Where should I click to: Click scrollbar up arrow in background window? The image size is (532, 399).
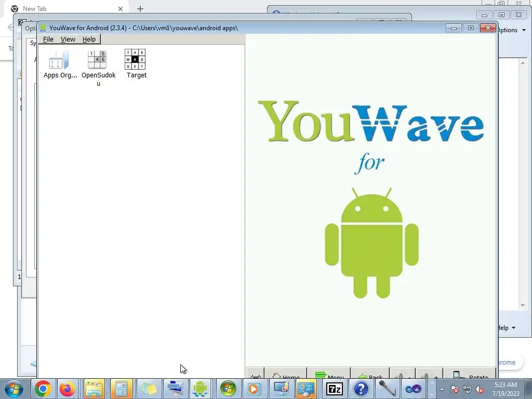[x=523, y=63]
